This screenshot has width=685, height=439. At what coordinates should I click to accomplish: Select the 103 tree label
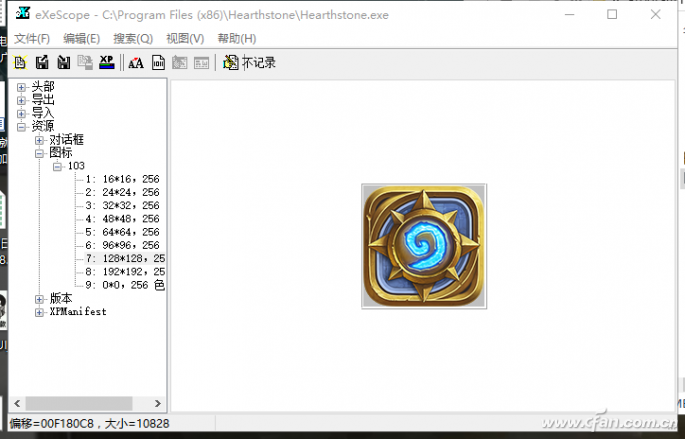coord(76,166)
